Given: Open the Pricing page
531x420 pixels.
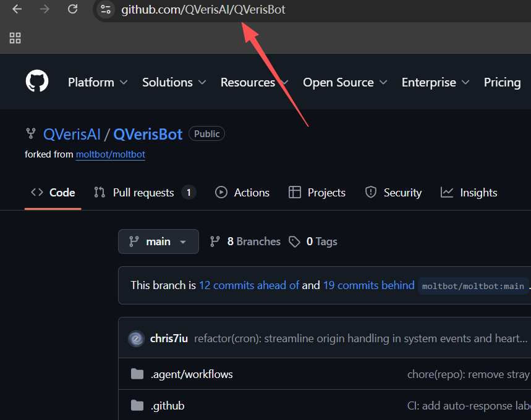Looking at the screenshot, I should click(502, 82).
